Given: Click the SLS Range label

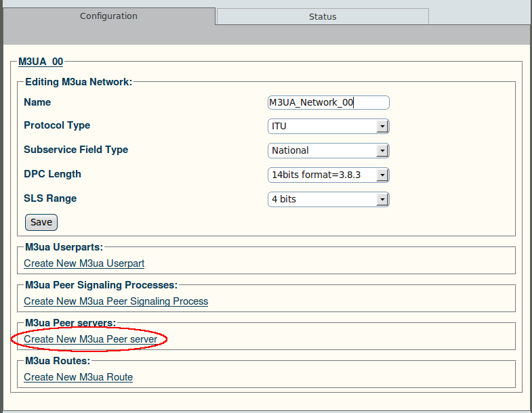Looking at the screenshot, I should 50,198.
